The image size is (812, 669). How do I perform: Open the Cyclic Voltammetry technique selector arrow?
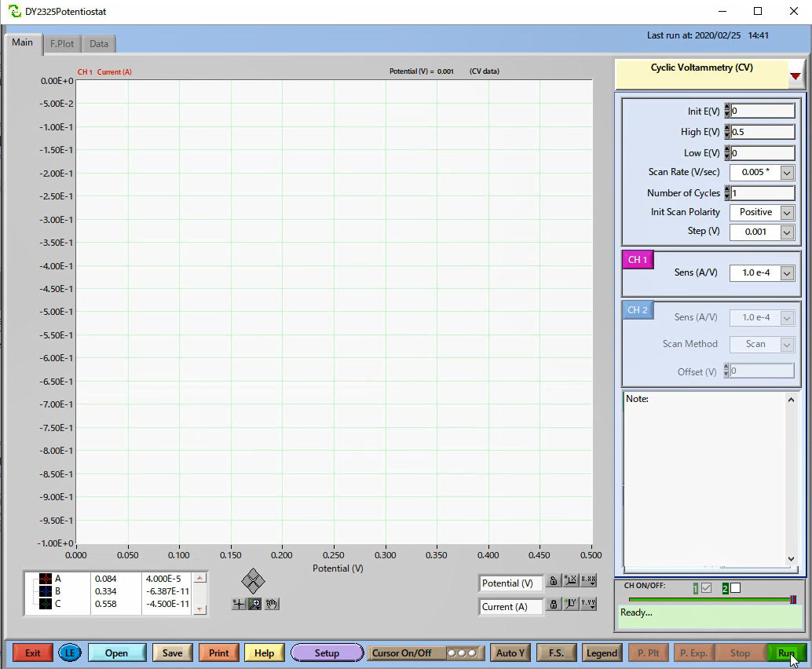pyautogui.click(x=796, y=75)
